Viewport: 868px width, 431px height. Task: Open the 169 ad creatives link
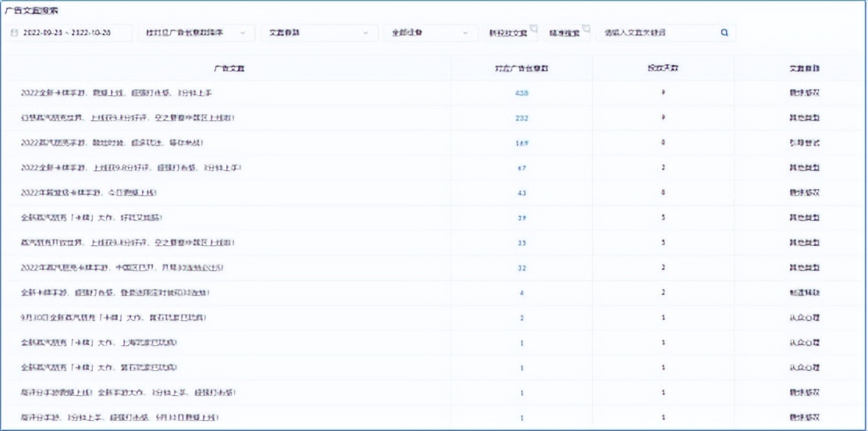tap(521, 143)
